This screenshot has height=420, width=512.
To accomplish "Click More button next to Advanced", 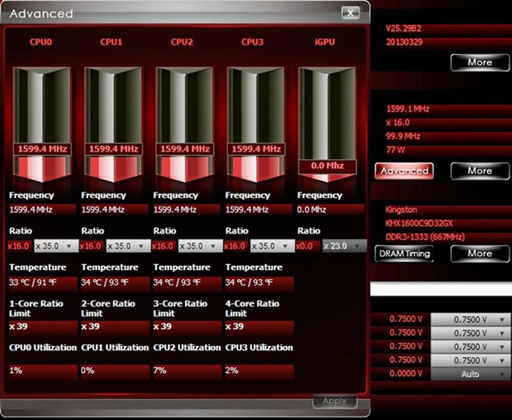I will 480,171.
